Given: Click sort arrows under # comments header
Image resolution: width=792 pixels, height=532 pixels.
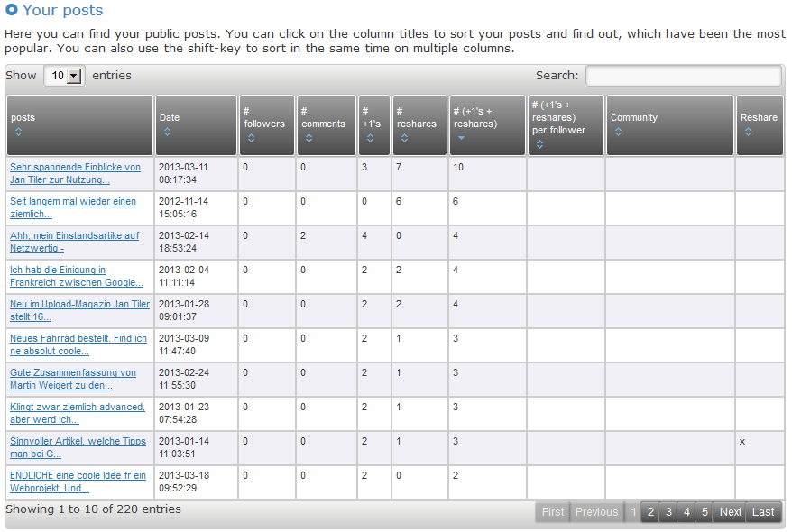Looking at the screenshot, I should (309, 138).
